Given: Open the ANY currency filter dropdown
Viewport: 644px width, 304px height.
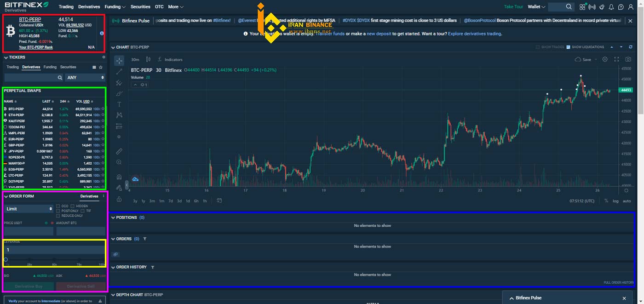Looking at the screenshot, I should click(x=85, y=78).
